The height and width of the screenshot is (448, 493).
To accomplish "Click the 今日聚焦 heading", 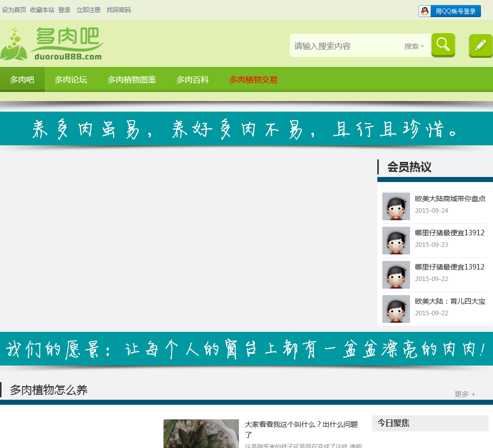I will coord(393,423).
